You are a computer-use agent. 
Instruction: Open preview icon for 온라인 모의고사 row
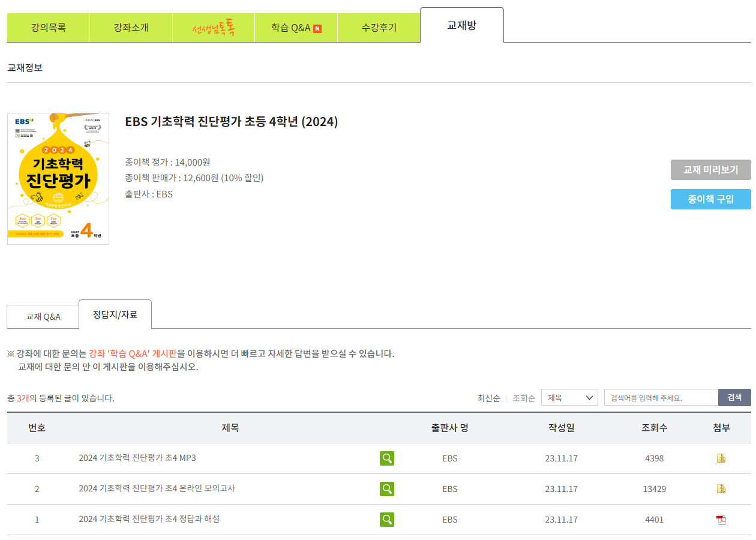(x=387, y=489)
